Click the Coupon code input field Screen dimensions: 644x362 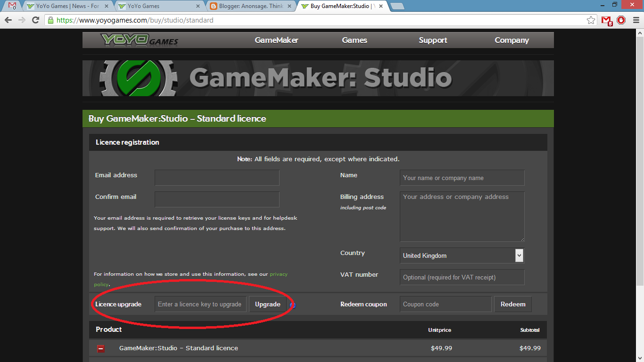446,304
